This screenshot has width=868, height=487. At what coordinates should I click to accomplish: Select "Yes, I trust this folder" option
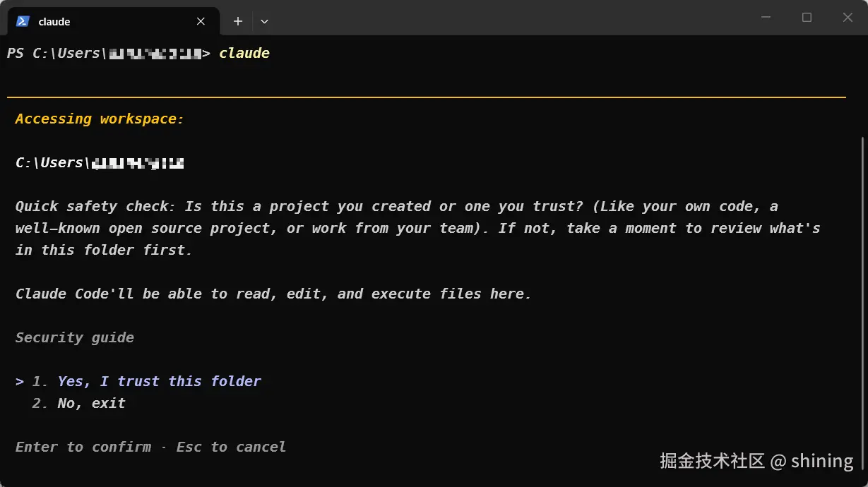coord(159,381)
